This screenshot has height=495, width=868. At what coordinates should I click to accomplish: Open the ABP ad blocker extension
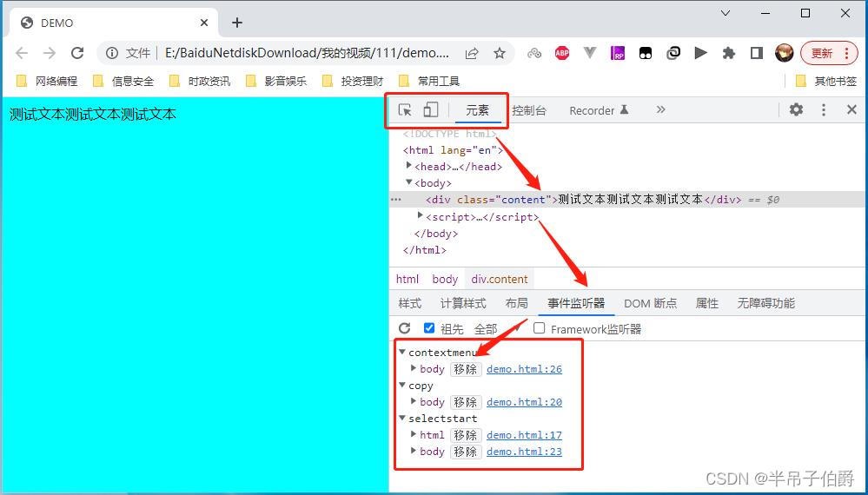coord(562,53)
